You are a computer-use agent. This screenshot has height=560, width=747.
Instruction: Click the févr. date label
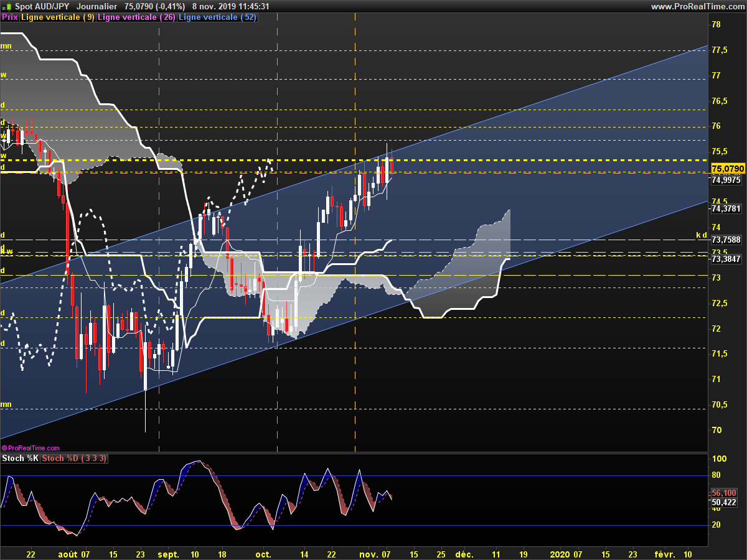(x=664, y=553)
